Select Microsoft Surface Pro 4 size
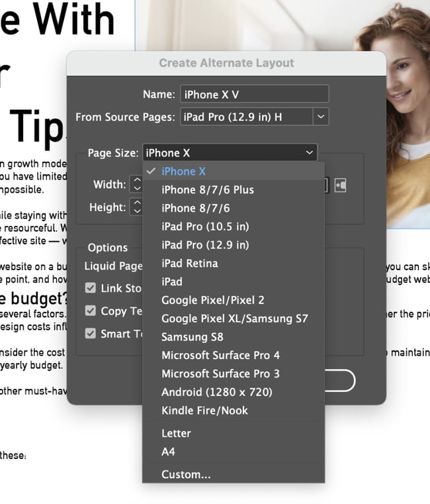430x504 pixels. tap(220, 356)
